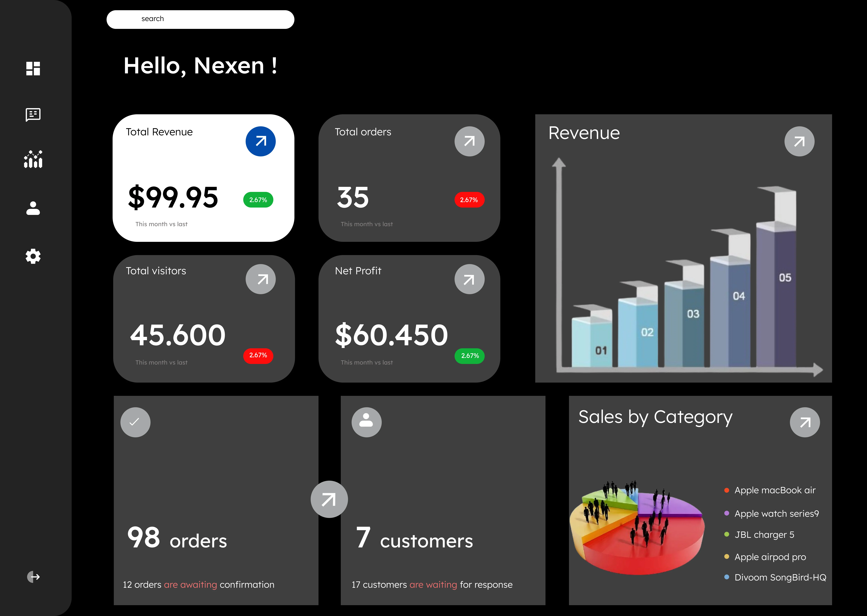Open the Total visitors card arrow
This screenshot has width=867, height=616.
(x=260, y=279)
